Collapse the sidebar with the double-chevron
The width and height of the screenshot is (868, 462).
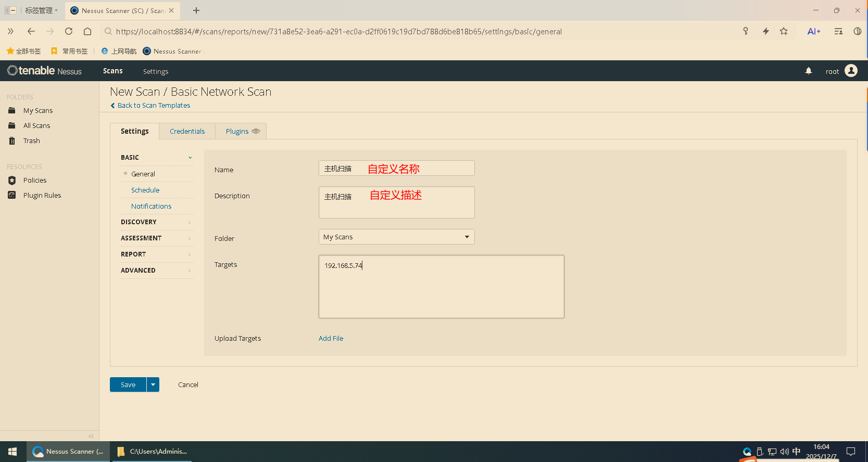point(91,436)
